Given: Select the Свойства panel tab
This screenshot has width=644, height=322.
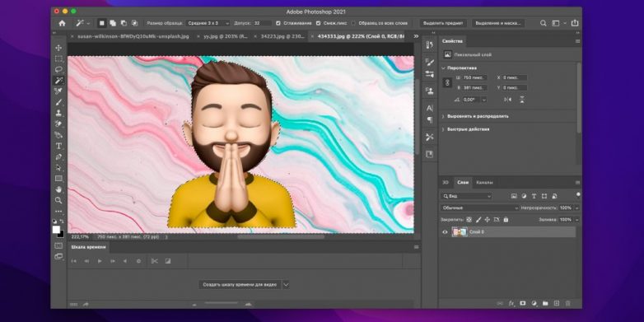Looking at the screenshot, I should [452, 41].
